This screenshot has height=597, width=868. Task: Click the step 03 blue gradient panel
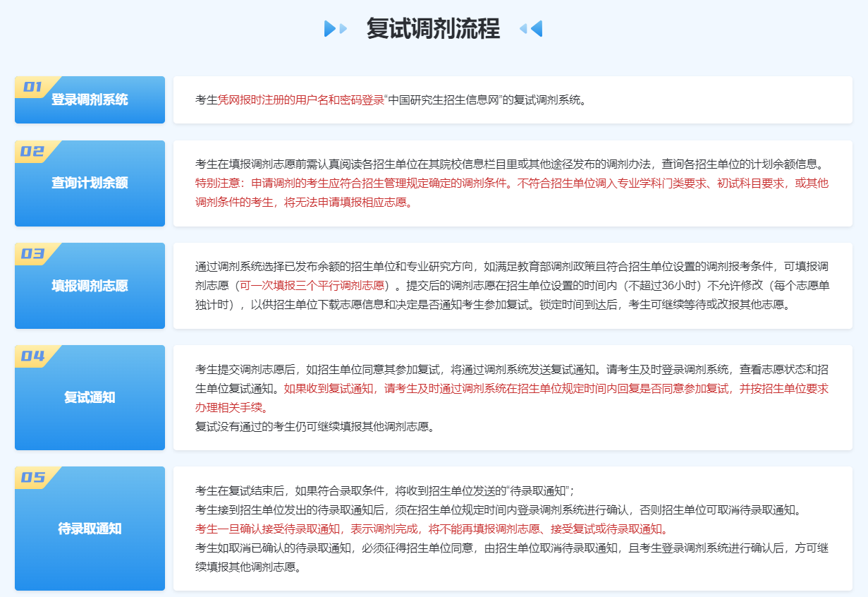90,285
